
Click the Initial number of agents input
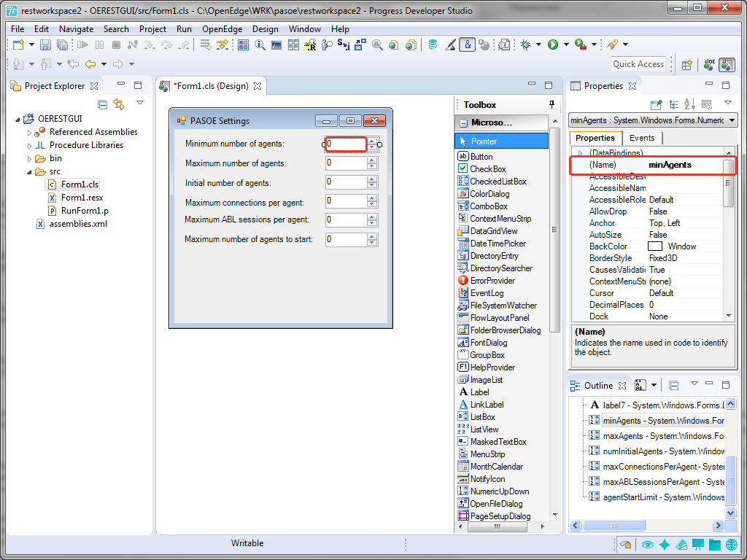(x=346, y=182)
